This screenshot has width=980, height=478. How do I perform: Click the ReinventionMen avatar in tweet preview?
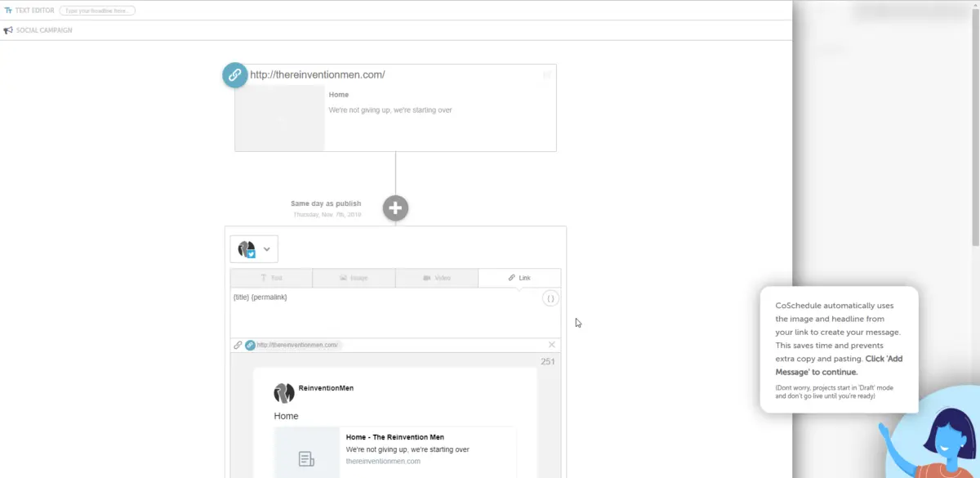(283, 393)
